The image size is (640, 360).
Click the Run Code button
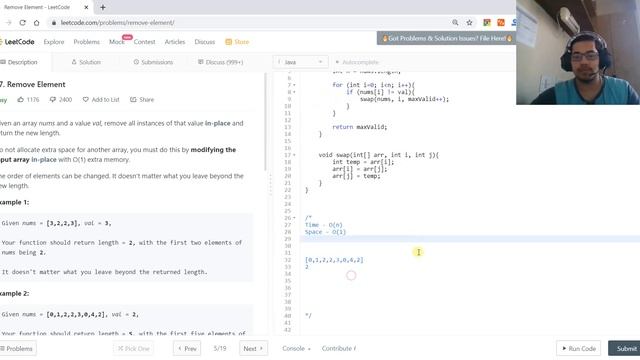(x=578, y=349)
